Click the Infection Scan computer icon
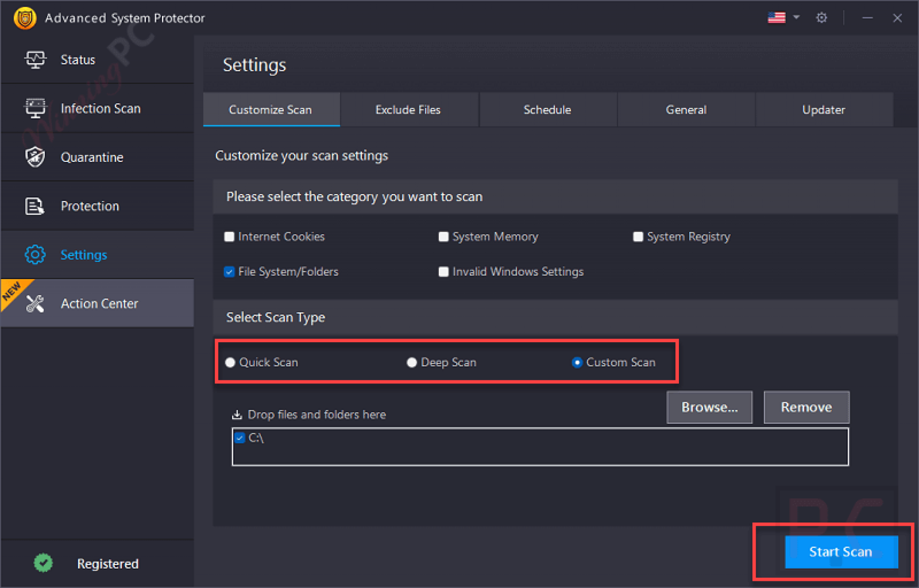Viewport: 919px width, 588px height. click(35, 108)
